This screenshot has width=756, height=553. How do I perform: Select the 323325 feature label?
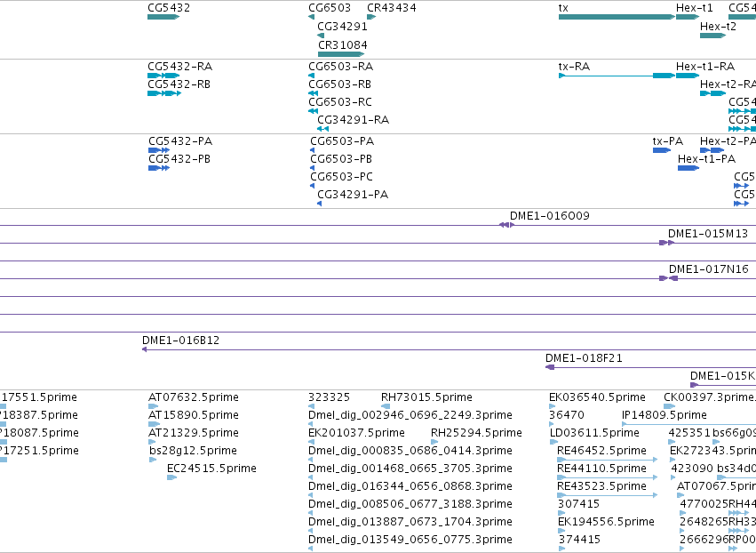click(329, 397)
